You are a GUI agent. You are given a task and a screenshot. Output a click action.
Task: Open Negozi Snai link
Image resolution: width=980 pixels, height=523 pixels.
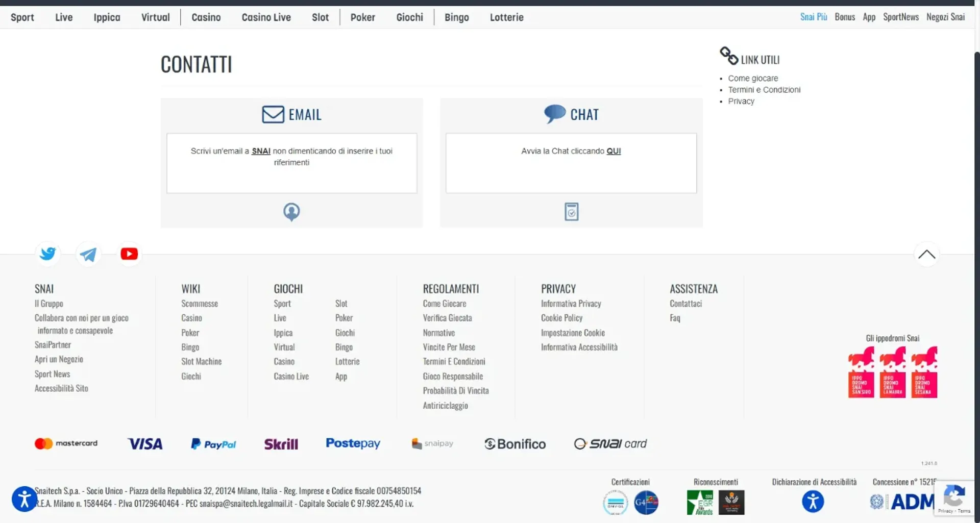click(x=945, y=17)
